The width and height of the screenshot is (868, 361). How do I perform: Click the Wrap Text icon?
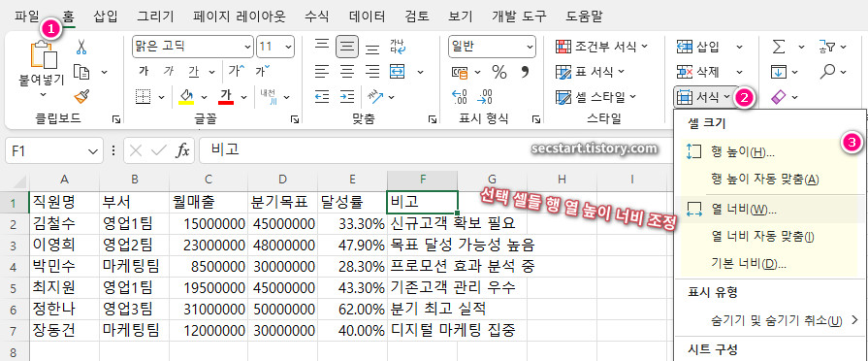tap(398, 47)
